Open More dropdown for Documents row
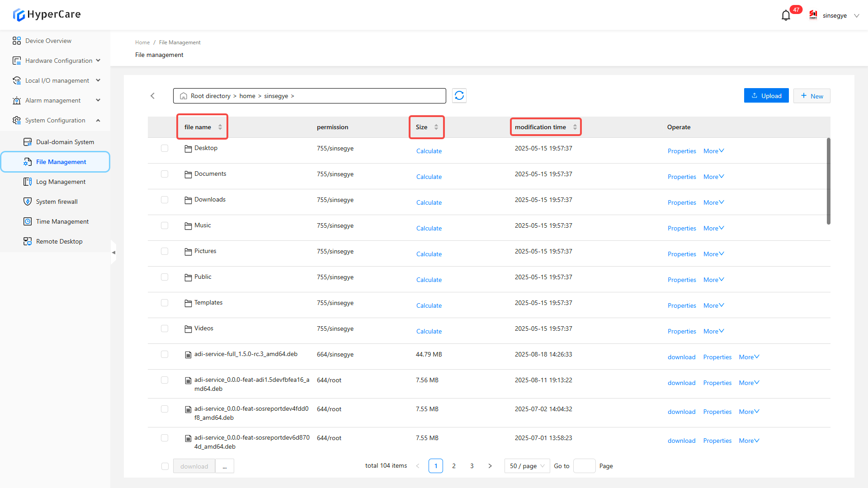This screenshot has width=868, height=488. click(x=713, y=177)
